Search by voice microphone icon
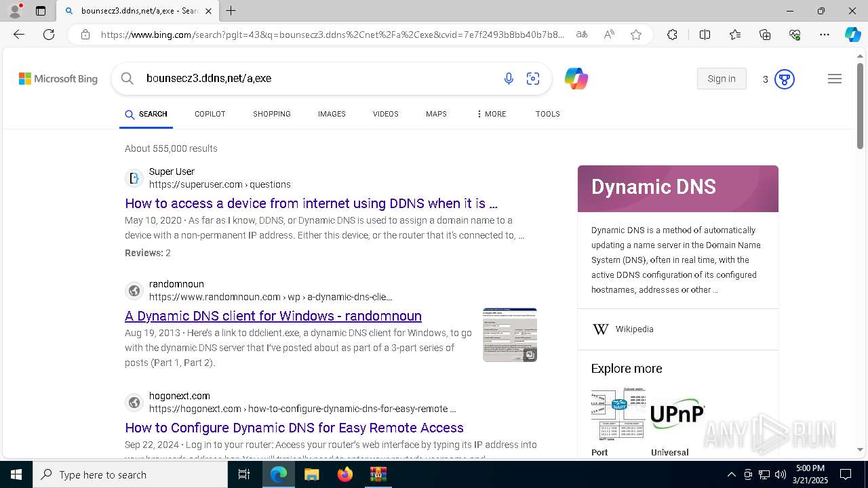Image resolution: width=868 pixels, height=488 pixels. tap(509, 79)
